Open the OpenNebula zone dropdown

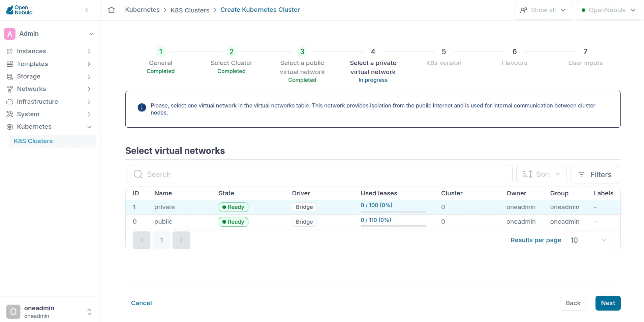pyautogui.click(x=609, y=10)
